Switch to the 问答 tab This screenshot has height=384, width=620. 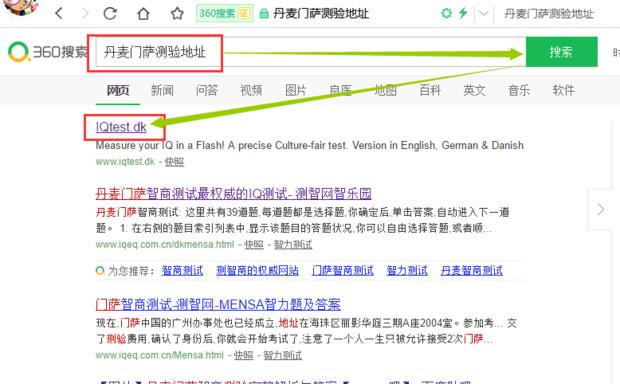coord(207,90)
